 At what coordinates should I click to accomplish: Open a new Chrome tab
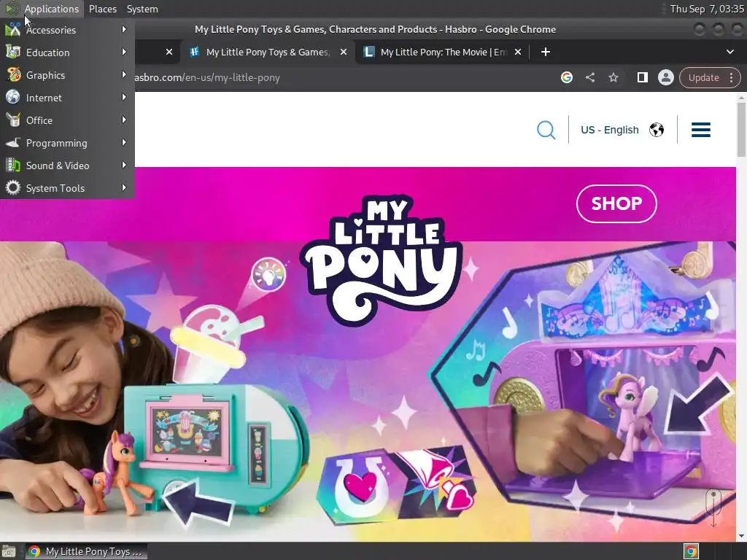pos(546,52)
